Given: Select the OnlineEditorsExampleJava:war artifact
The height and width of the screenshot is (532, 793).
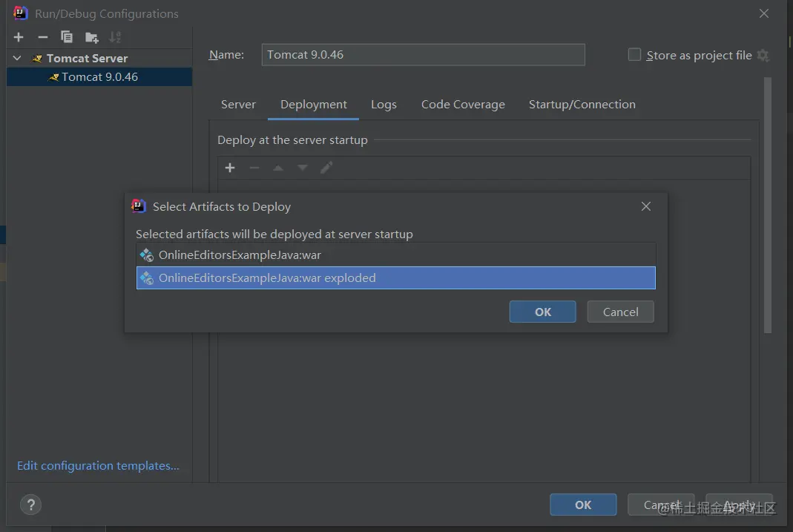Looking at the screenshot, I should 240,255.
